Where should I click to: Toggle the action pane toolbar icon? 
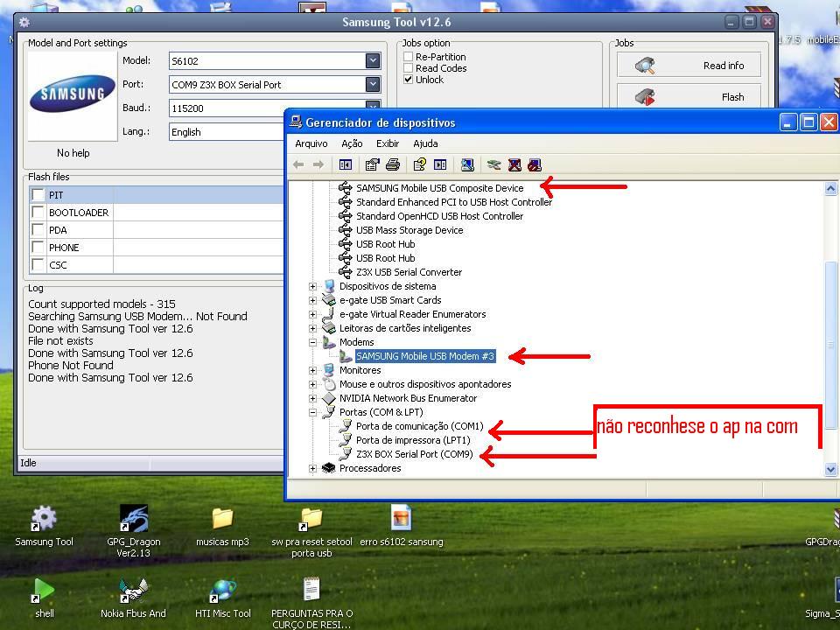tap(440, 165)
